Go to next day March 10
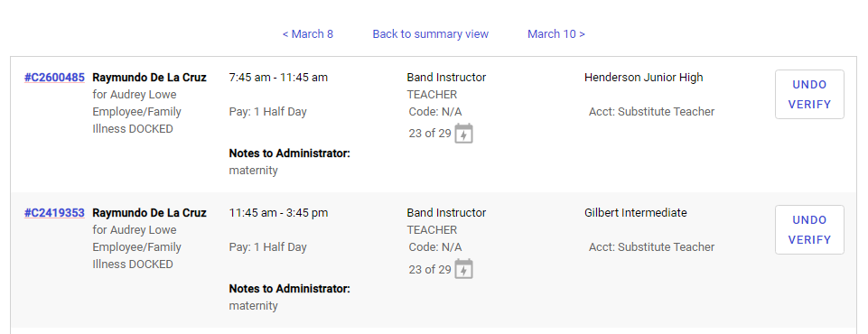868x334 pixels. pos(556,34)
